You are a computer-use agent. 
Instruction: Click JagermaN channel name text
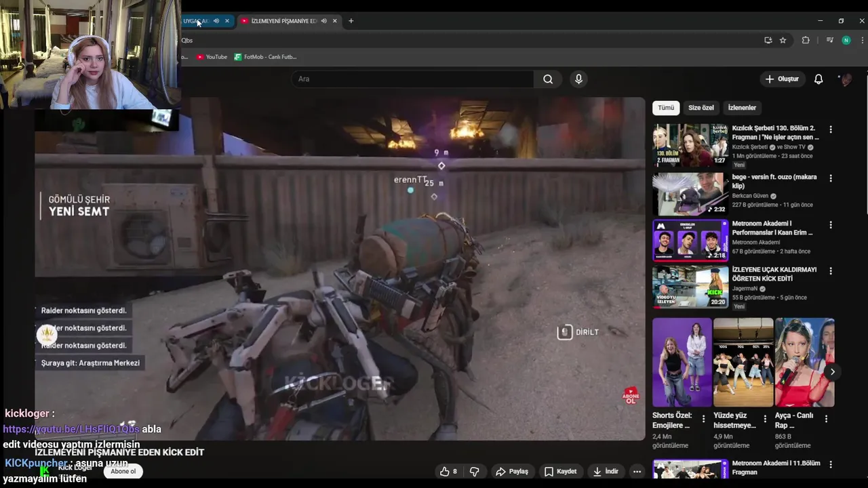[745, 289]
